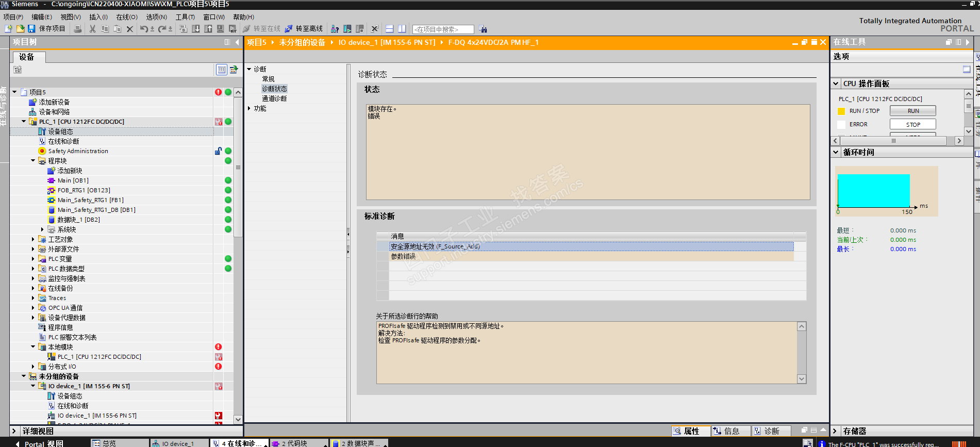Click the start CPU toolbar icon

(347, 29)
